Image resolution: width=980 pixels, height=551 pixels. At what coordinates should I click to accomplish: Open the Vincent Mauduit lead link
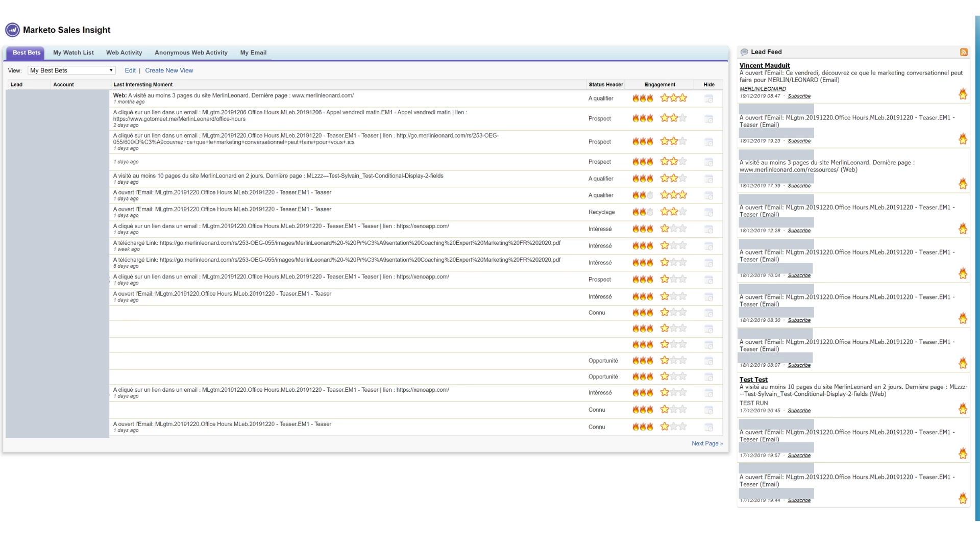(765, 65)
